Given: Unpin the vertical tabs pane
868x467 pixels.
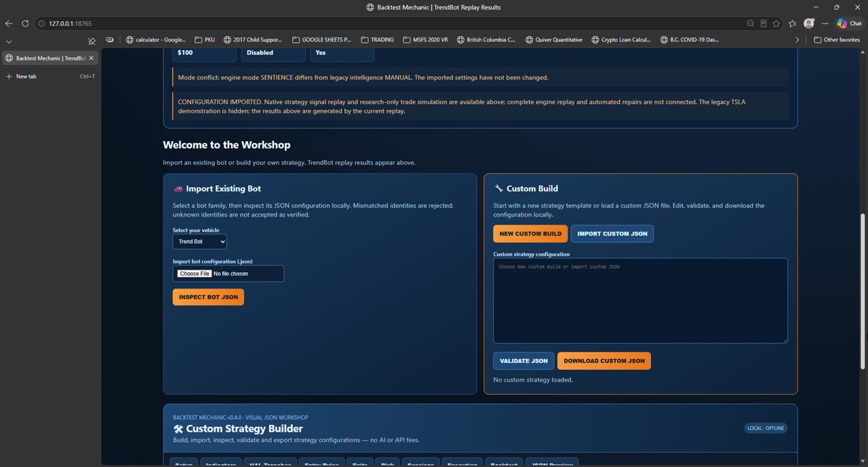Looking at the screenshot, I should [92, 41].
